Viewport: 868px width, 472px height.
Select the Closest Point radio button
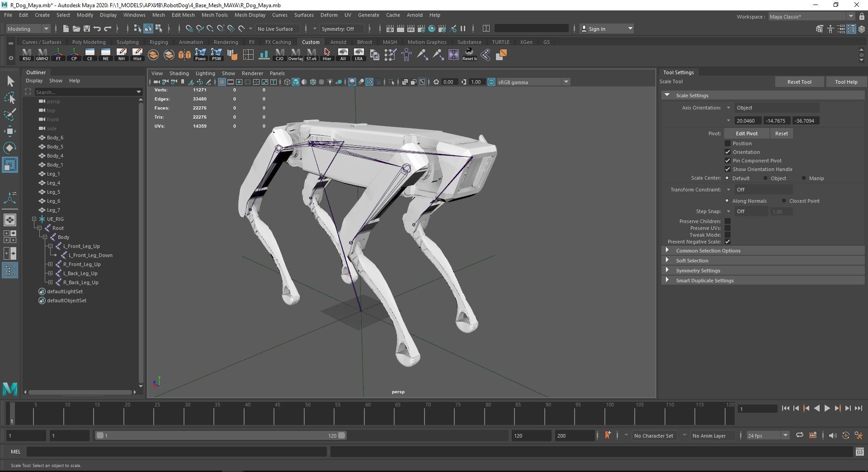(x=784, y=201)
